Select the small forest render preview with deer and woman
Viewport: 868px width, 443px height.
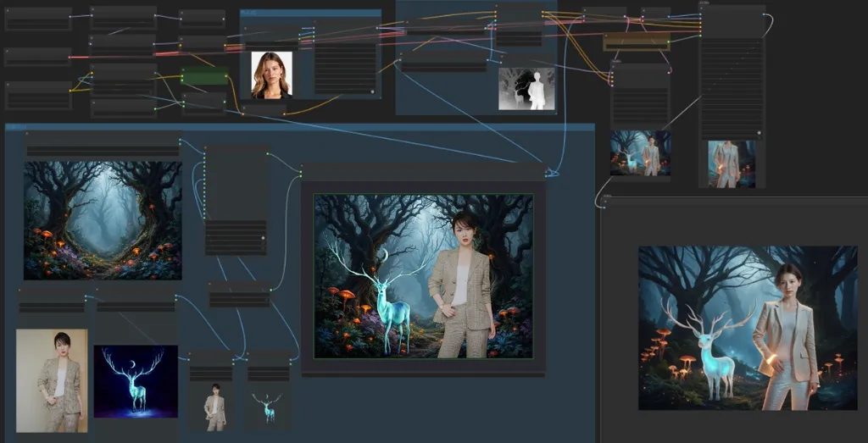tap(641, 153)
